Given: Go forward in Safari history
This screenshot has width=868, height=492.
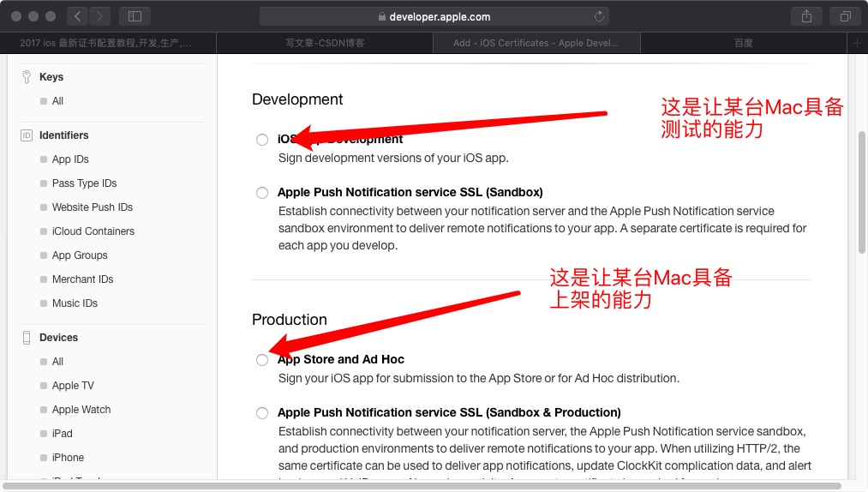Looking at the screenshot, I should coord(99,16).
